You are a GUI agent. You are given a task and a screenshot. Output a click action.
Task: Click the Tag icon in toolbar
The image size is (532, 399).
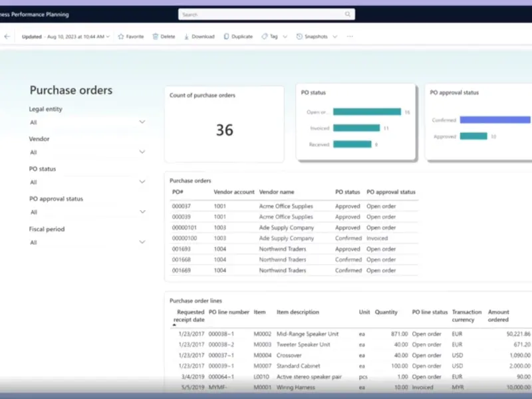click(265, 37)
